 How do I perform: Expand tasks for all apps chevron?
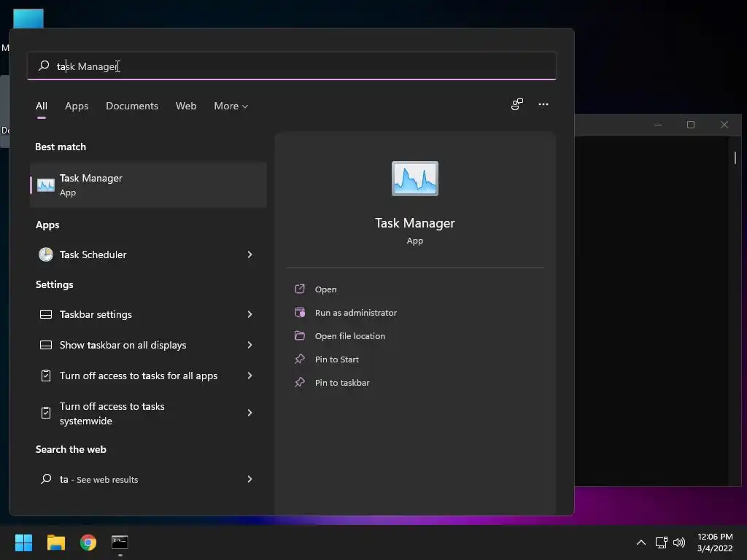(x=249, y=376)
